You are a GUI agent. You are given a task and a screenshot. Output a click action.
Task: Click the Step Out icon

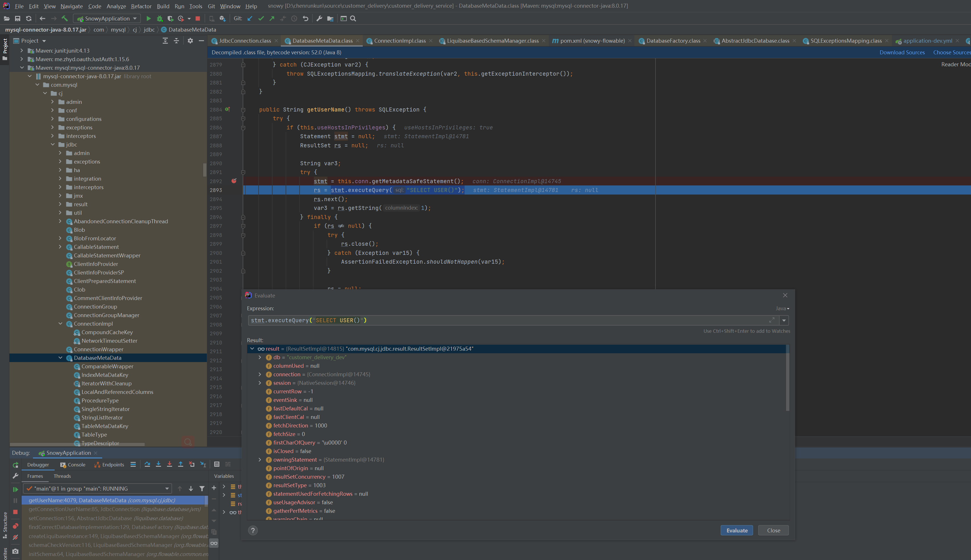(180, 464)
